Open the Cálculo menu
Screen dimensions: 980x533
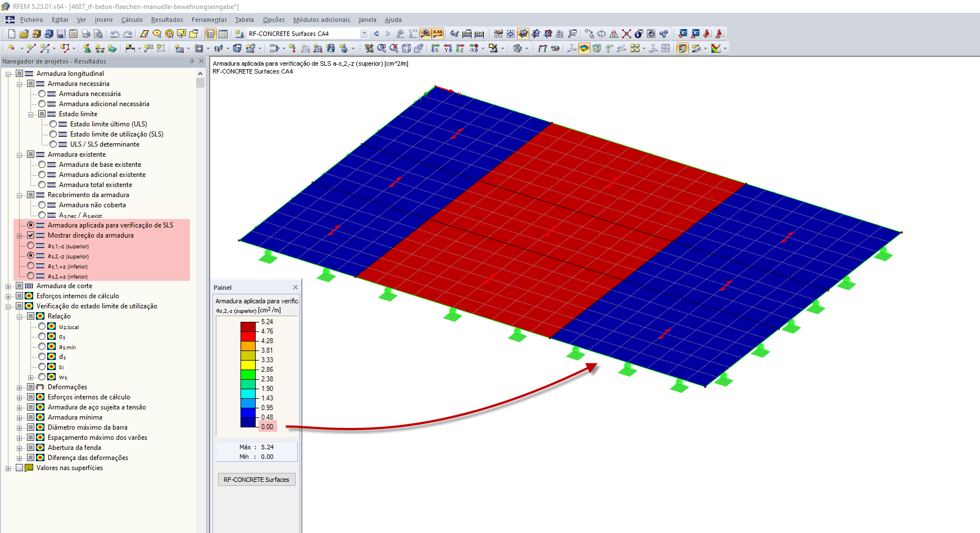[x=132, y=20]
